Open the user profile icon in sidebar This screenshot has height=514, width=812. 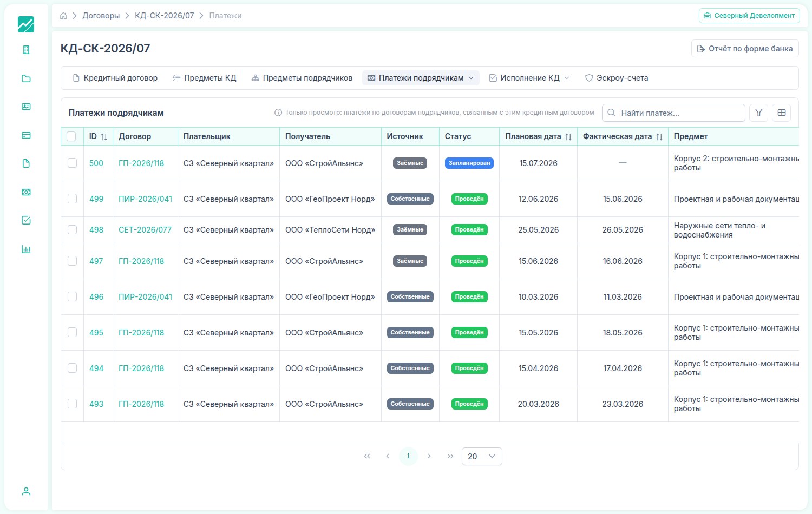tap(26, 491)
